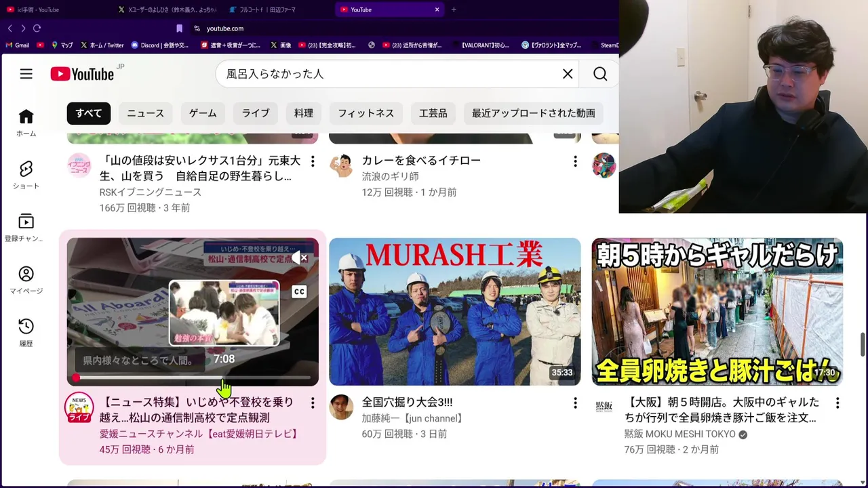The height and width of the screenshot is (488, 868).
Task: Open a new browser tab with plus
Action: 454,9
